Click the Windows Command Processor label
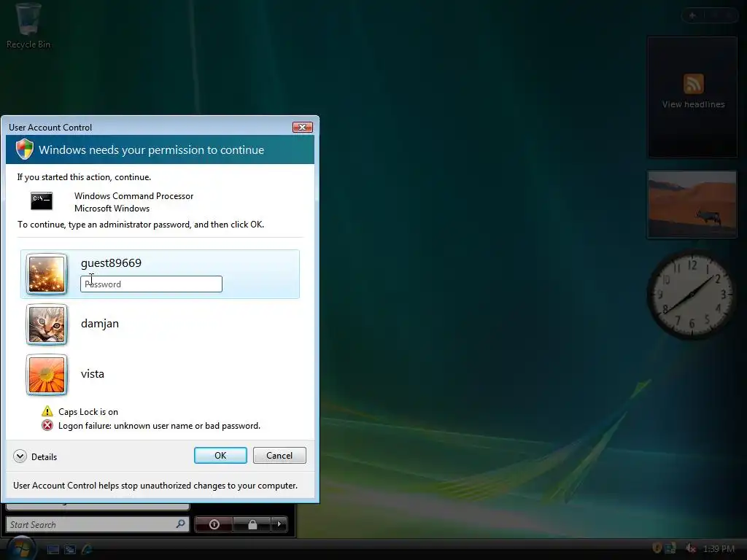 coord(134,195)
